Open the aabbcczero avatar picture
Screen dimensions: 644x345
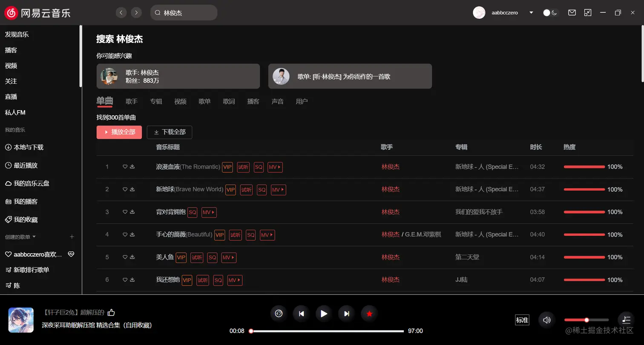pyautogui.click(x=479, y=13)
